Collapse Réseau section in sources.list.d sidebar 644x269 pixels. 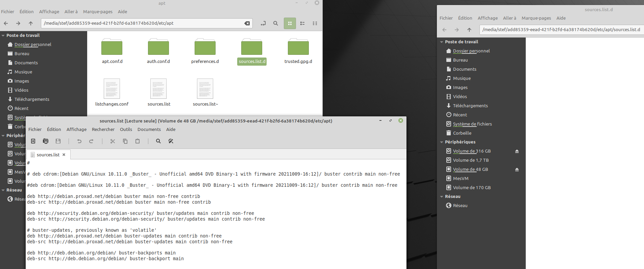(x=442, y=197)
